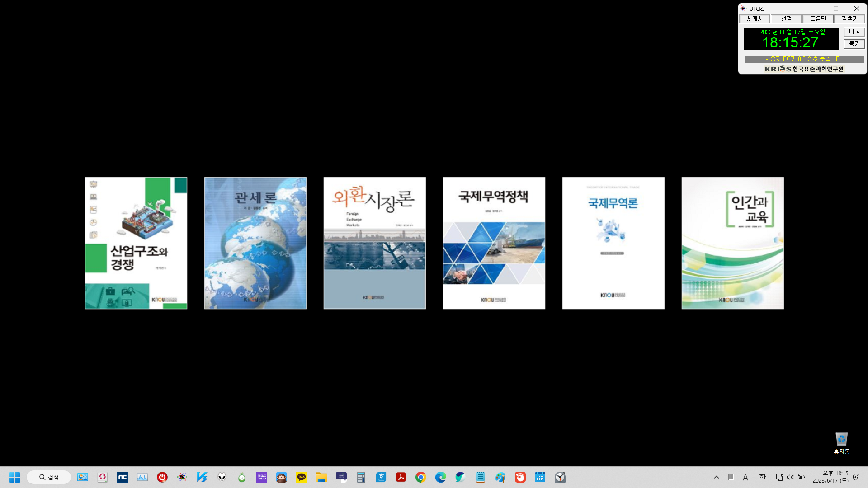
Task: Open Adobe Acrobat taskbar icon
Action: coord(401,477)
